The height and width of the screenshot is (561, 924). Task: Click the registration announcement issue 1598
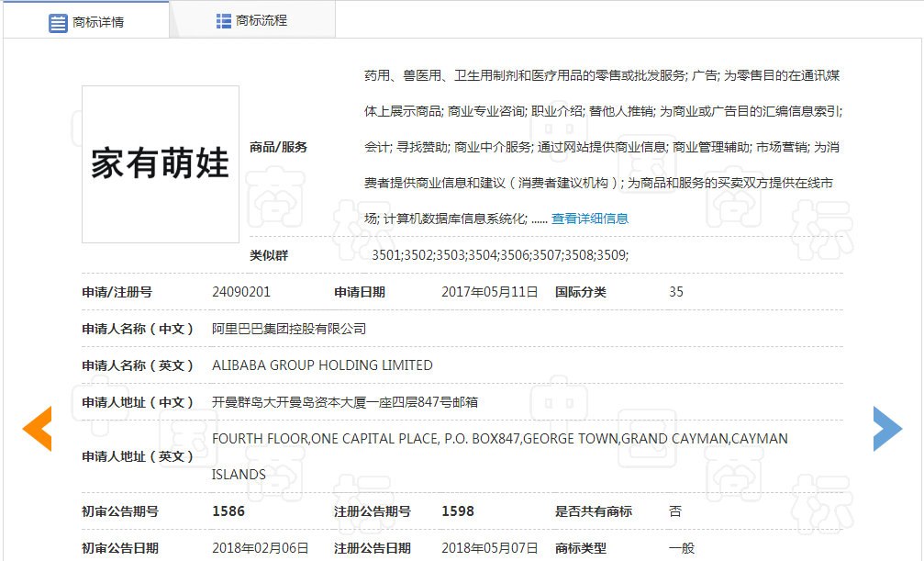tap(458, 511)
